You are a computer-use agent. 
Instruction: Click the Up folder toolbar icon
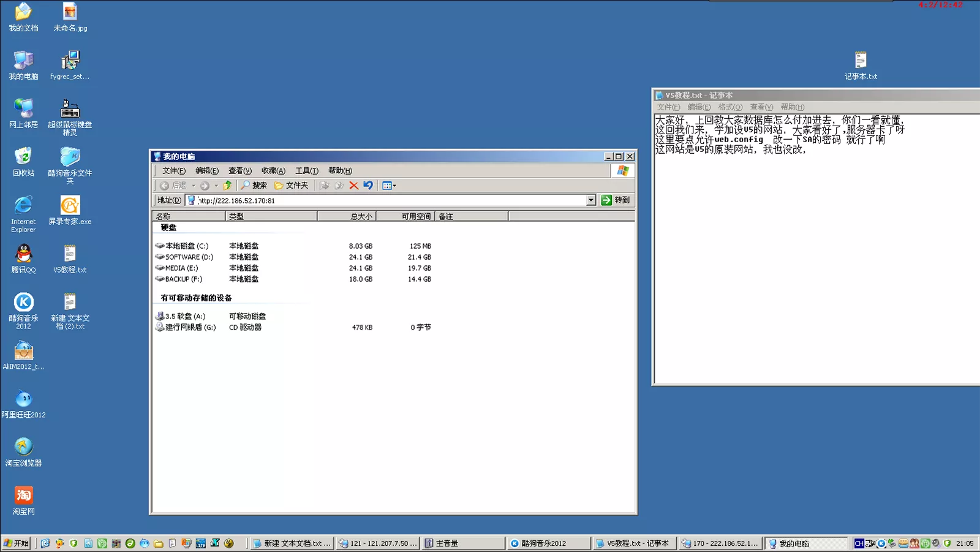click(x=228, y=186)
